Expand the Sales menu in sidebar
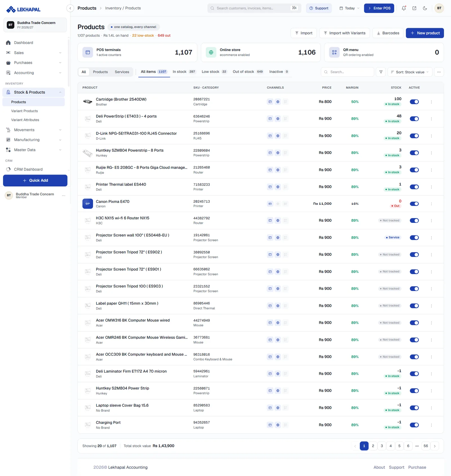451x476 pixels. 34,53
